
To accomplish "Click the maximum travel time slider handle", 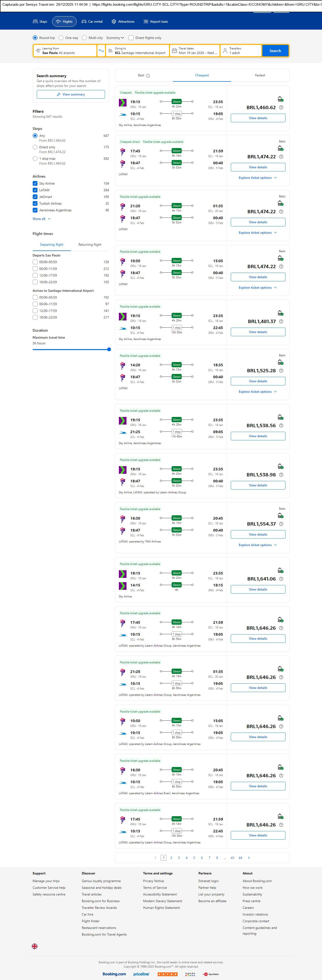I will tap(109, 349).
